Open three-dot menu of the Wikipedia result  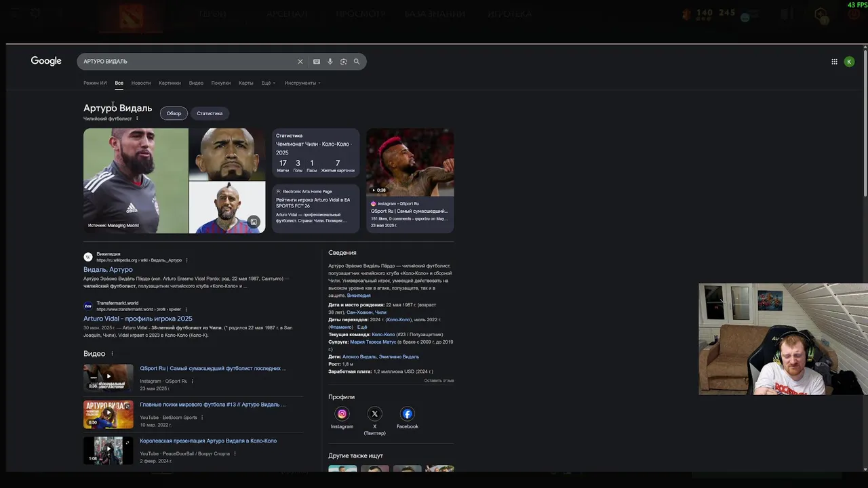186,260
